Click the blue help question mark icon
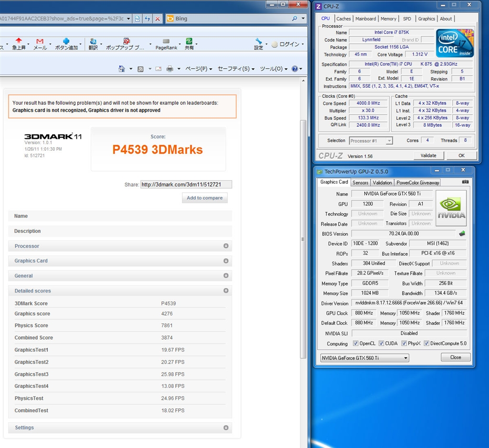Viewport: 489px width, 448px height. tap(295, 69)
